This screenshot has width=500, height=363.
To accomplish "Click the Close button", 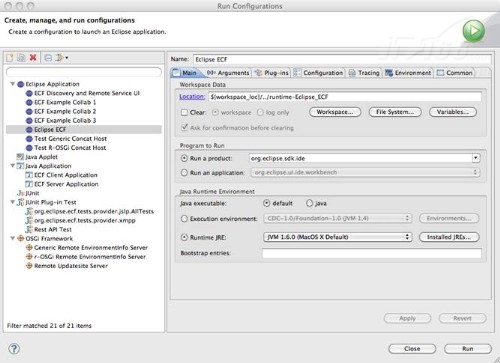I will 412,349.
